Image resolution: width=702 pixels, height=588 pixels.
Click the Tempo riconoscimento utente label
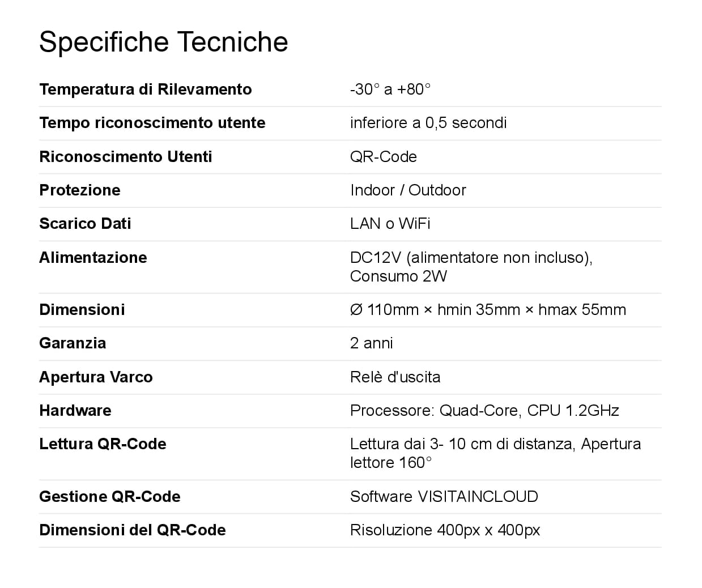[152, 123]
